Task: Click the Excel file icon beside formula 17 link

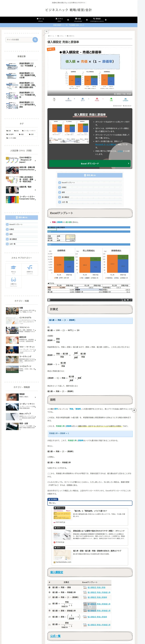Action: 85,597
